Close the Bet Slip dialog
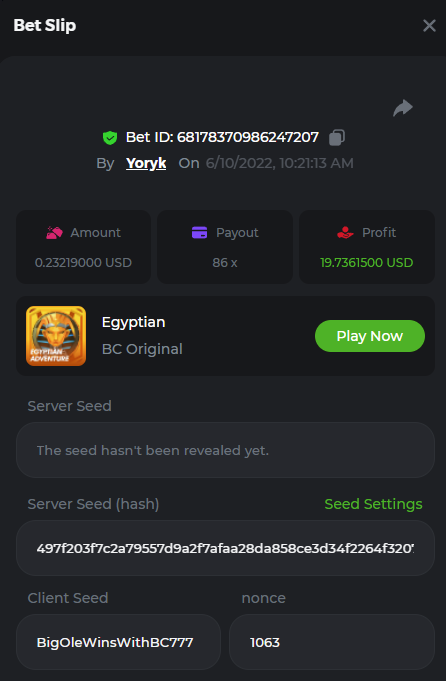 pyautogui.click(x=429, y=26)
